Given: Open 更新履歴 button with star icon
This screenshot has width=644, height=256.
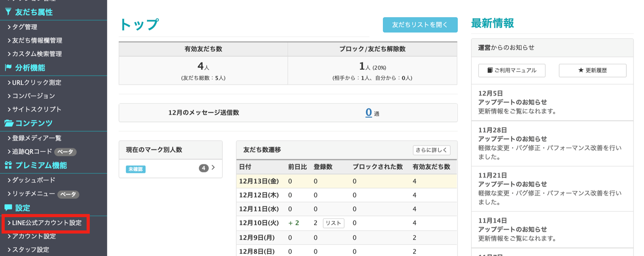Looking at the screenshot, I should tap(592, 70).
